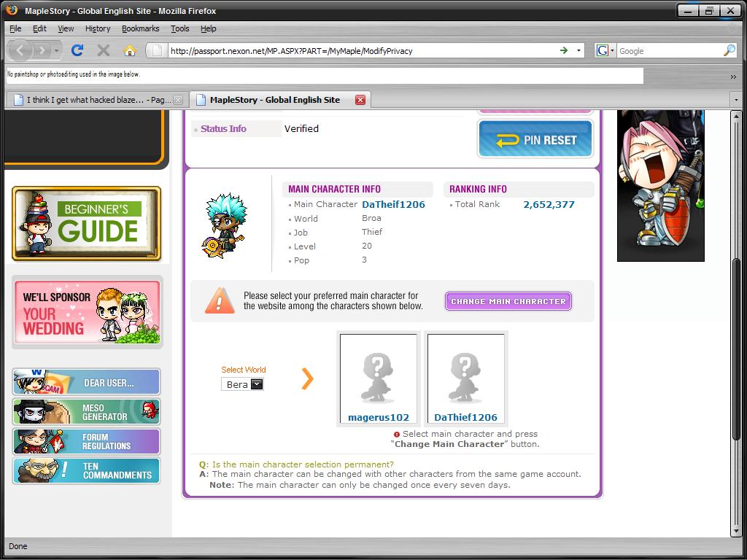This screenshot has width=747, height=560.
Task: Open the Ten Commandments banner
Action: 86,470
